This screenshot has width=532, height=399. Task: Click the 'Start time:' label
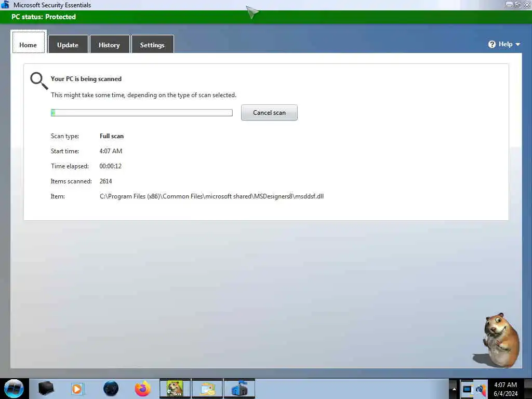pyautogui.click(x=65, y=151)
